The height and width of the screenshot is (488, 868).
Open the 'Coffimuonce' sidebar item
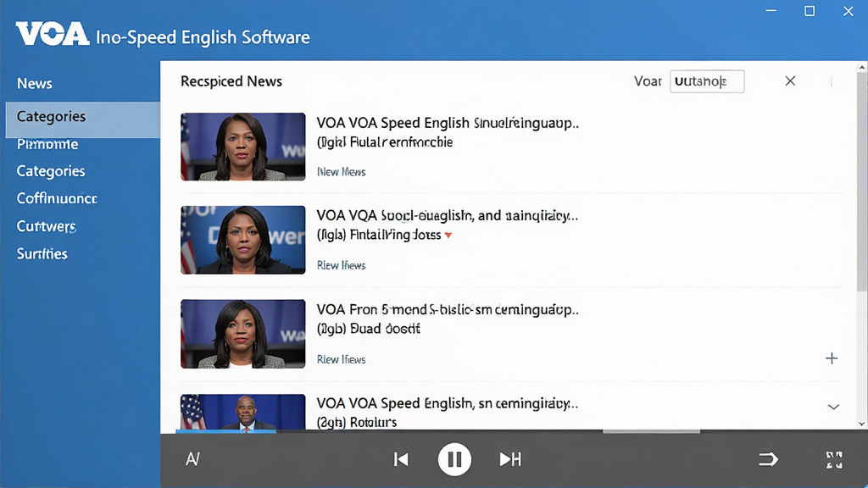(x=57, y=198)
